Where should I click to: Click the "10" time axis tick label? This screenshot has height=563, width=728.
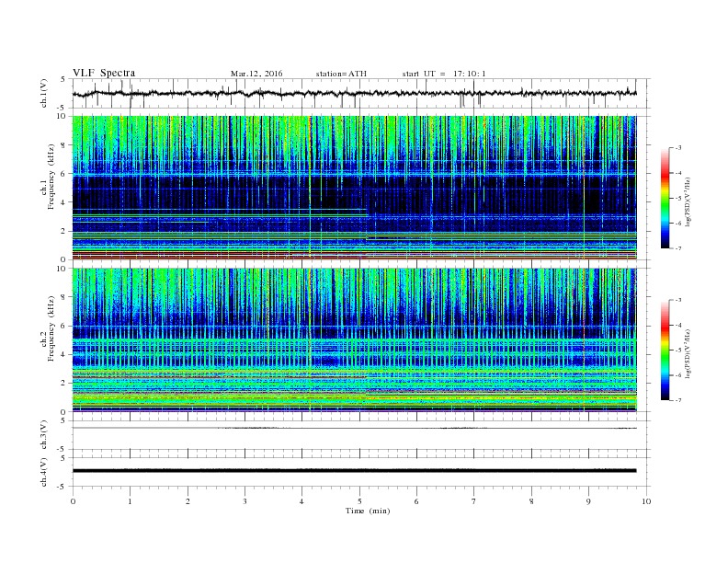coord(646,501)
